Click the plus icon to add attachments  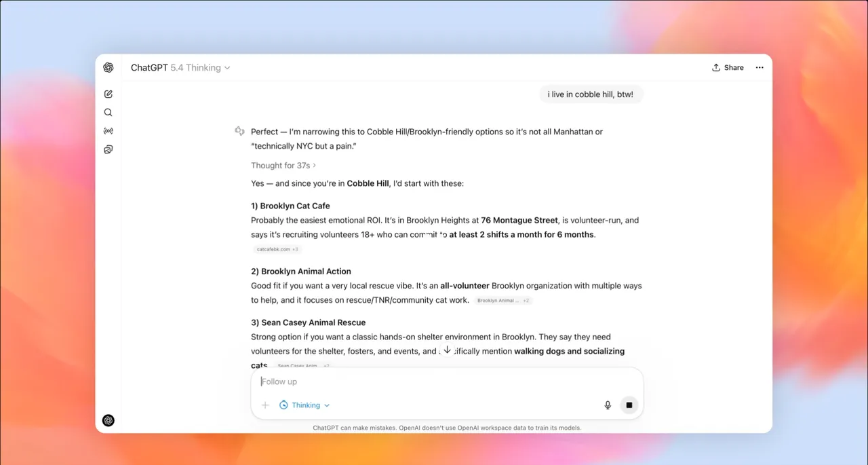click(x=265, y=405)
